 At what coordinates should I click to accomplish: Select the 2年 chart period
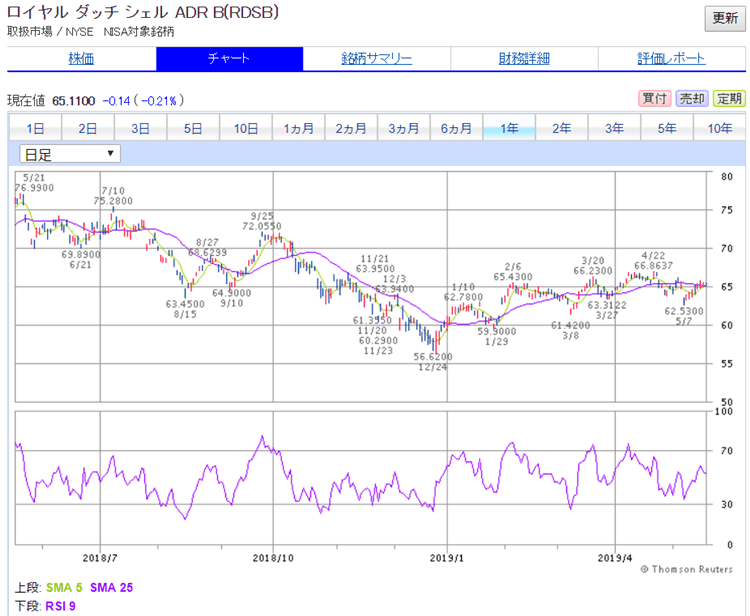click(x=562, y=128)
